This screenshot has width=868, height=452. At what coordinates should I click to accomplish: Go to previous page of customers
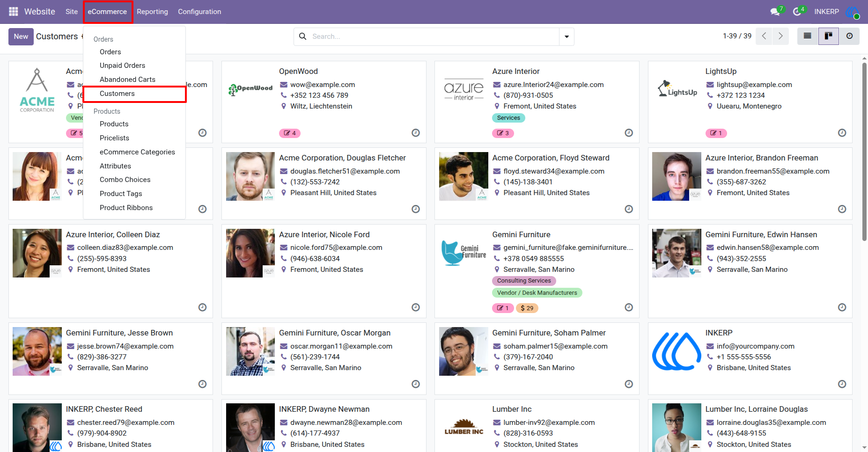[764, 36]
